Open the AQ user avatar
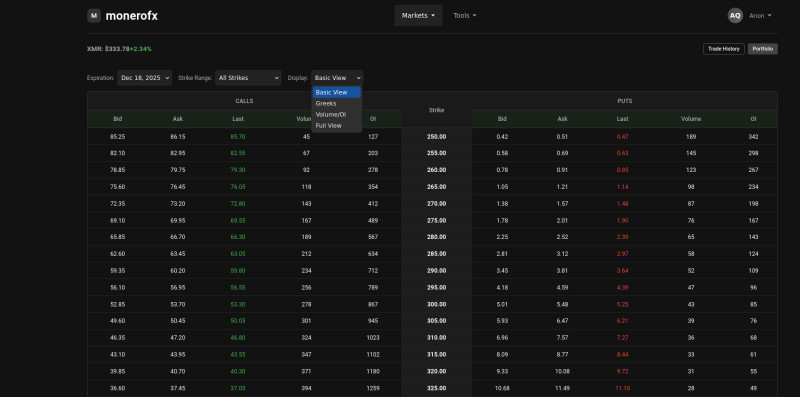800x397 pixels. pos(735,16)
